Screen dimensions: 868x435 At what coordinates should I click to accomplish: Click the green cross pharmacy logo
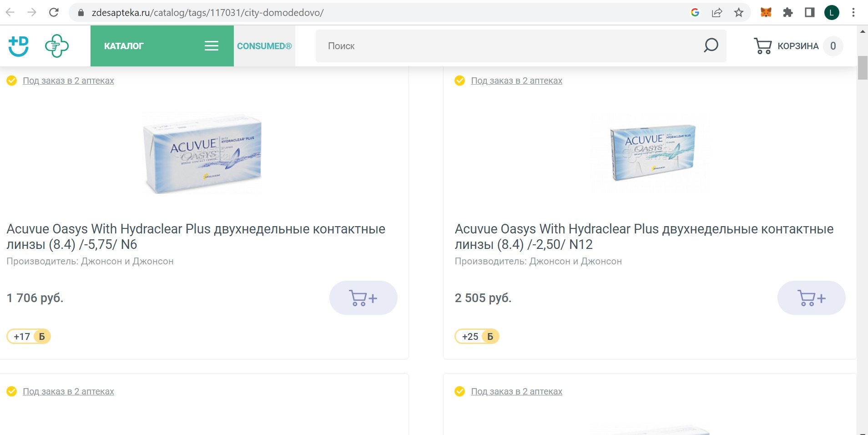57,46
